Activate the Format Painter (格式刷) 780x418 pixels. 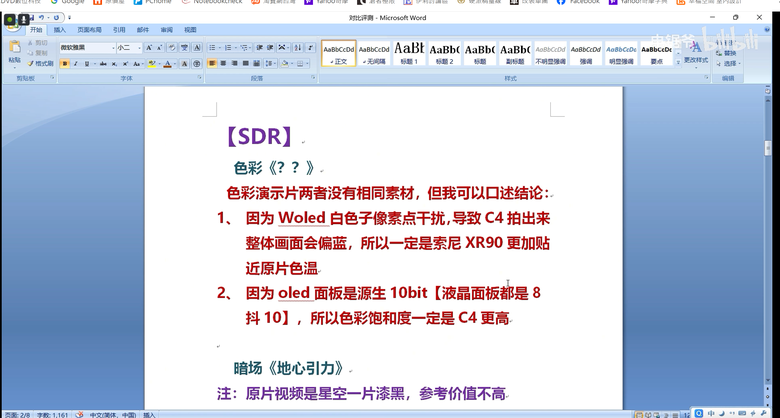pyautogui.click(x=40, y=63)
